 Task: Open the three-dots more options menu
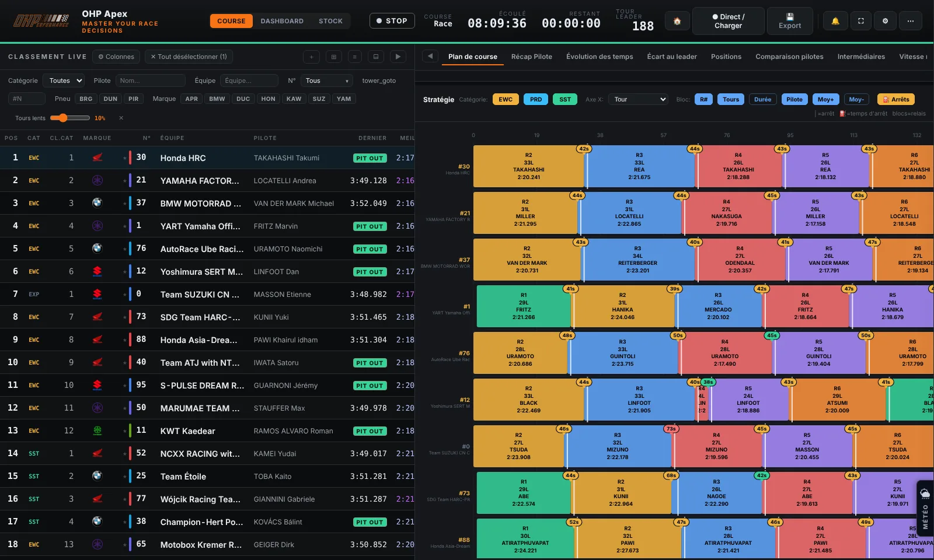911,21
